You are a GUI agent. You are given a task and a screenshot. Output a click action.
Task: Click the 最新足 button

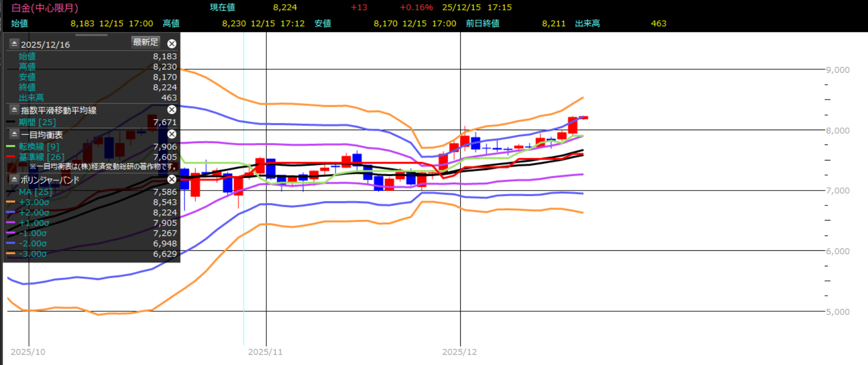(x=146, y=42)
